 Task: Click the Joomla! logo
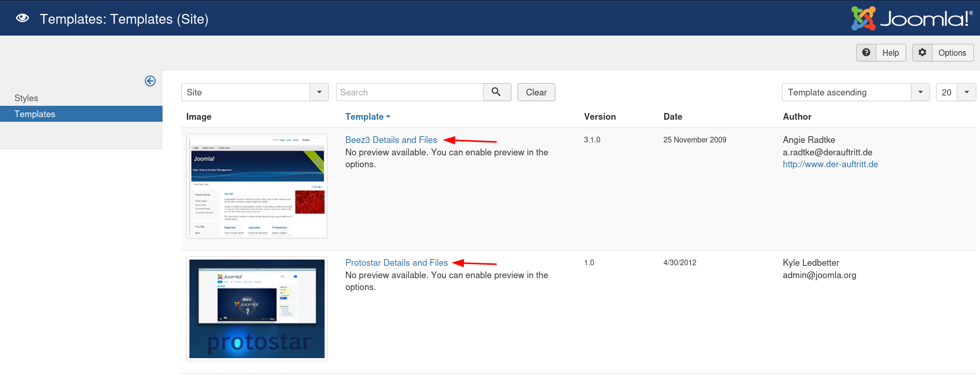pyautogui.click(x=911, y=19)
